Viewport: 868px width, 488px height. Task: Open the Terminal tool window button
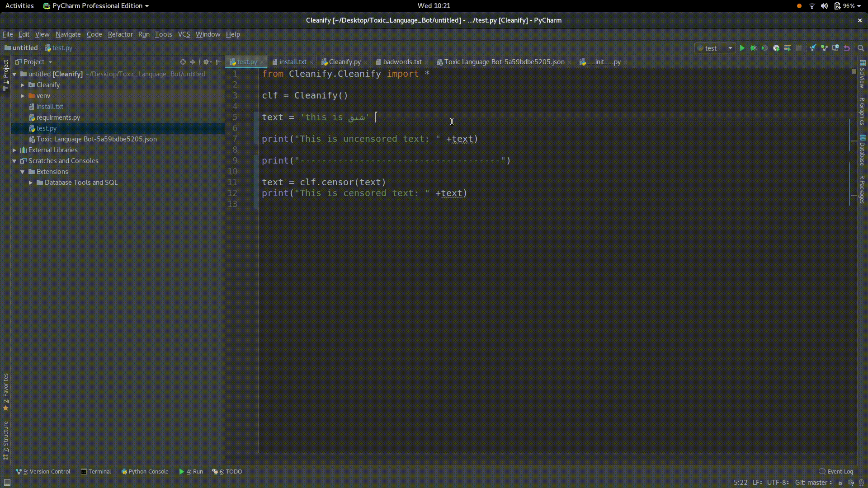[x=96, y=471]
